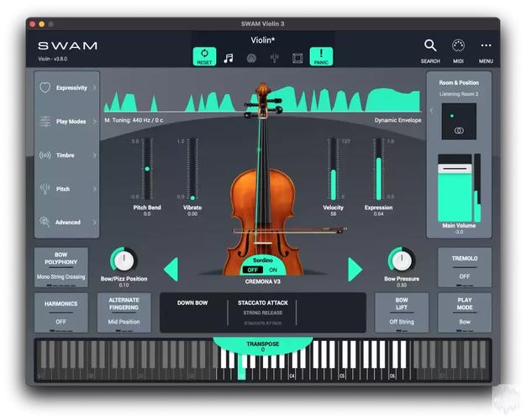Toggle BOW LIFT Off String button
Viewport: 526px width, 420px height.
[x=402, y=312]
